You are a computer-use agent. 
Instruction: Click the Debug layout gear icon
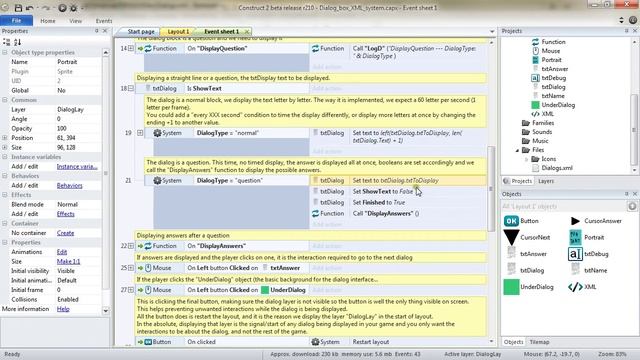(73, 8)
